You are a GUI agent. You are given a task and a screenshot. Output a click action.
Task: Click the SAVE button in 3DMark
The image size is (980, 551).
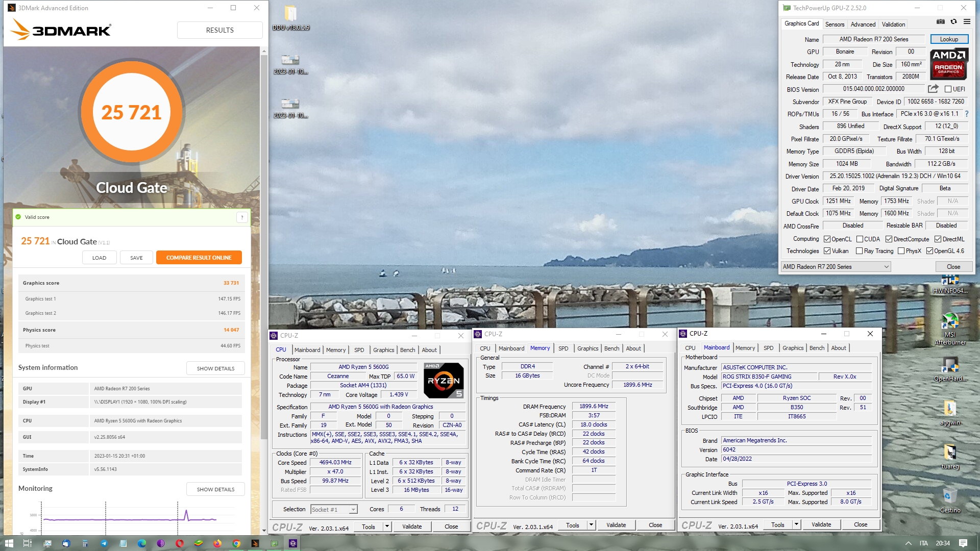pyautogui.click(x=136, y=258)
